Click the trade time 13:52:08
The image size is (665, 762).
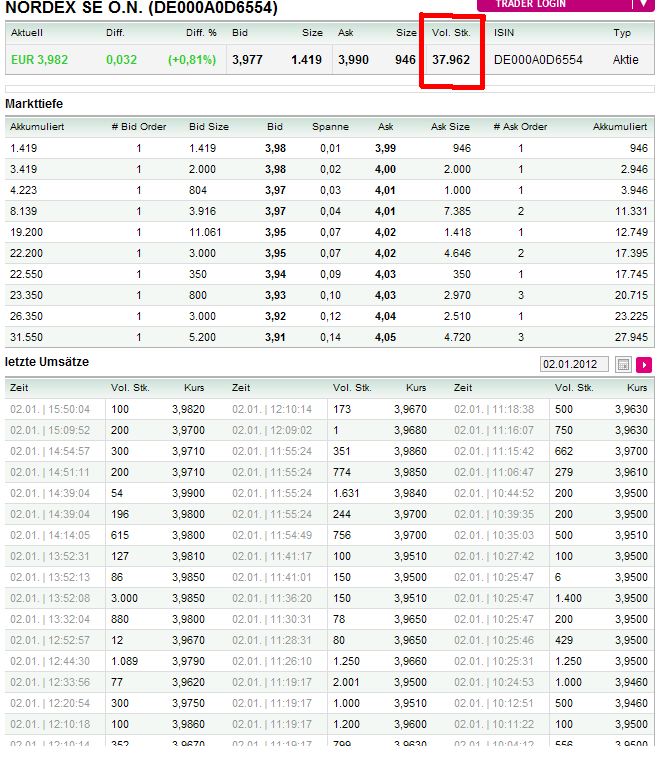point(50,598)
